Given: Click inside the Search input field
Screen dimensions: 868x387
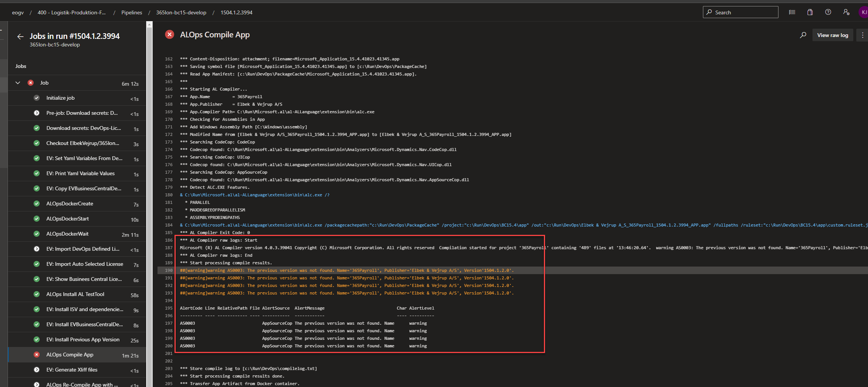Looking at the screenshot, I should 740,12.
